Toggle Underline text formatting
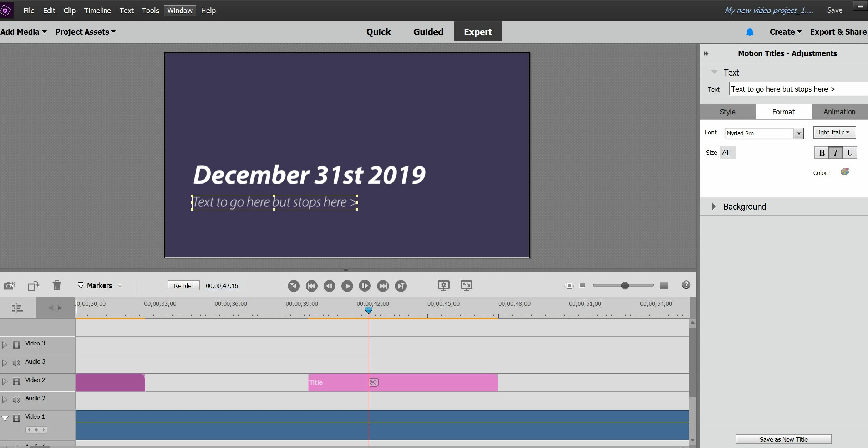Screen dimensions: 868x448 pos(850,153)
